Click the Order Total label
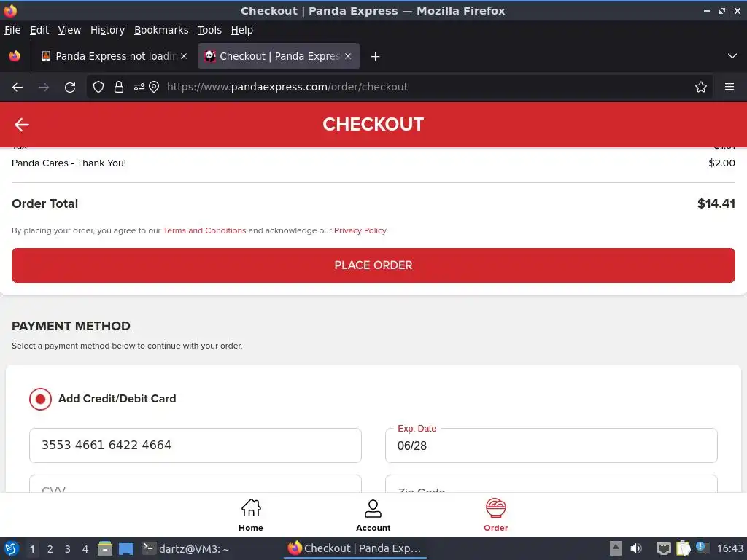This screenshot has height=560, width=747. click(x=44, y=204)
